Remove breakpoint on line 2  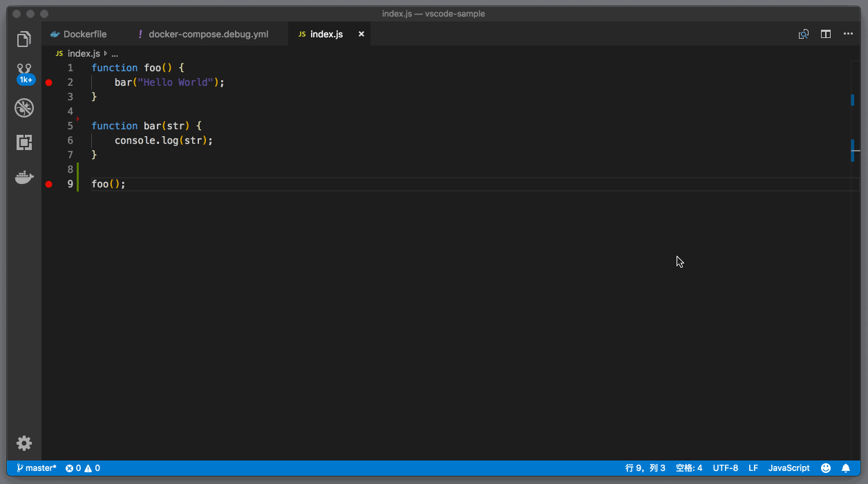click(x=48, y=82)
